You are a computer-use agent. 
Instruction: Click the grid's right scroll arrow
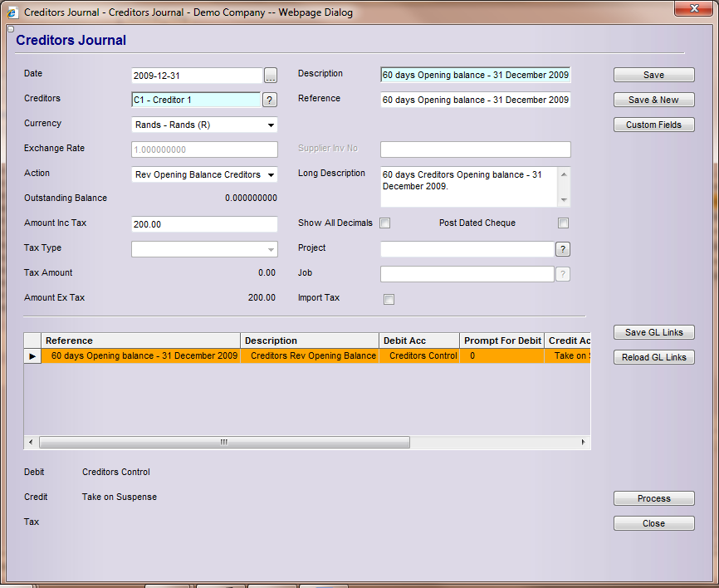point(583,443)
